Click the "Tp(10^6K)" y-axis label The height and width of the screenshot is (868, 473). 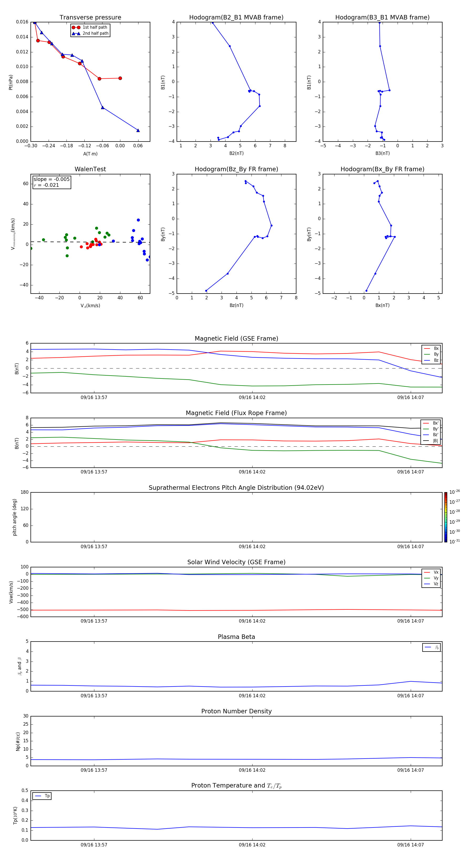tap(15, 816)
